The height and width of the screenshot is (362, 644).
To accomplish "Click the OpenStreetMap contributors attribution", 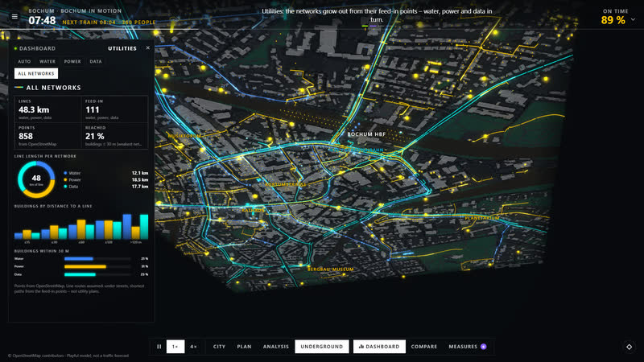I will point(68,356).
